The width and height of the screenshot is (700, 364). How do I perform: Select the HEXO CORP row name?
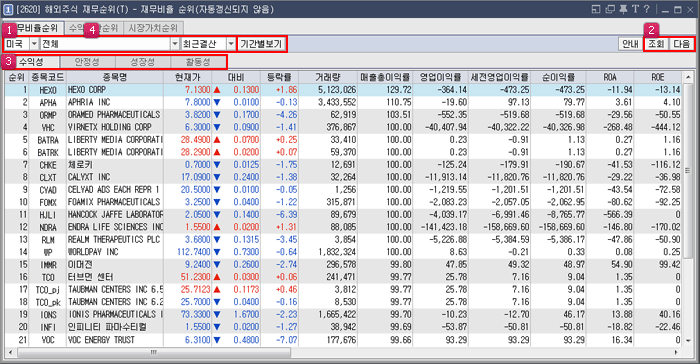pos(87,90)
